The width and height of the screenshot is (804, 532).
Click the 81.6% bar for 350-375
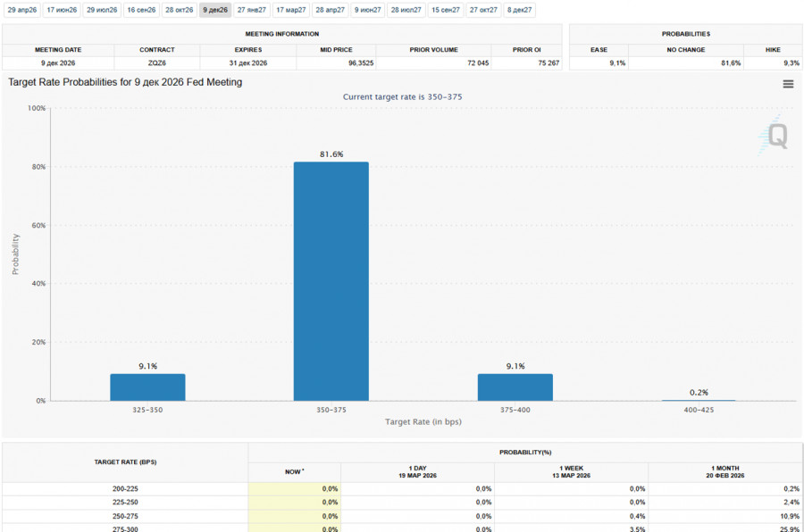point(331,281)
